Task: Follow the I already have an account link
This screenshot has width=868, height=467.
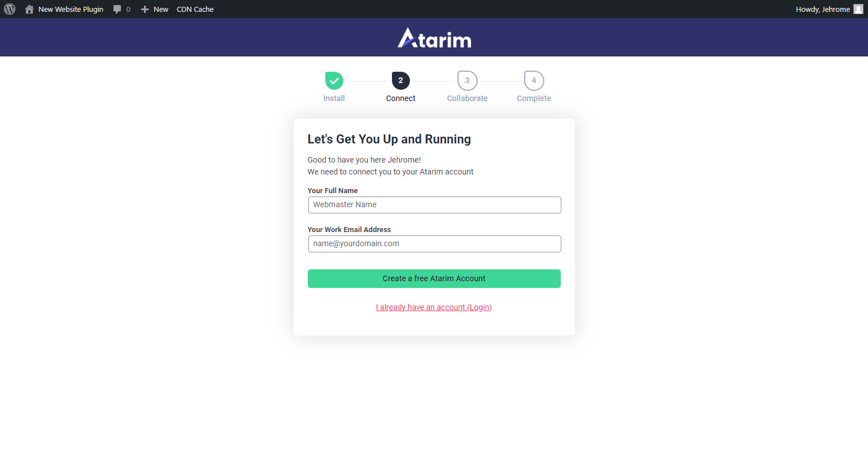Action: click(434, 307)
